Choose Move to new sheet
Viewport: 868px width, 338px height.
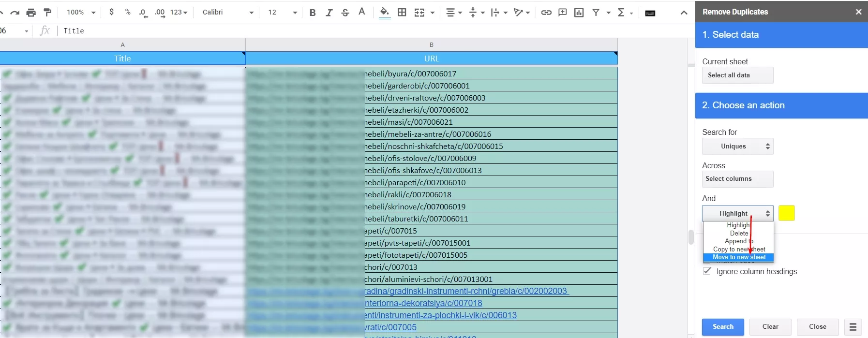(738, 257)
